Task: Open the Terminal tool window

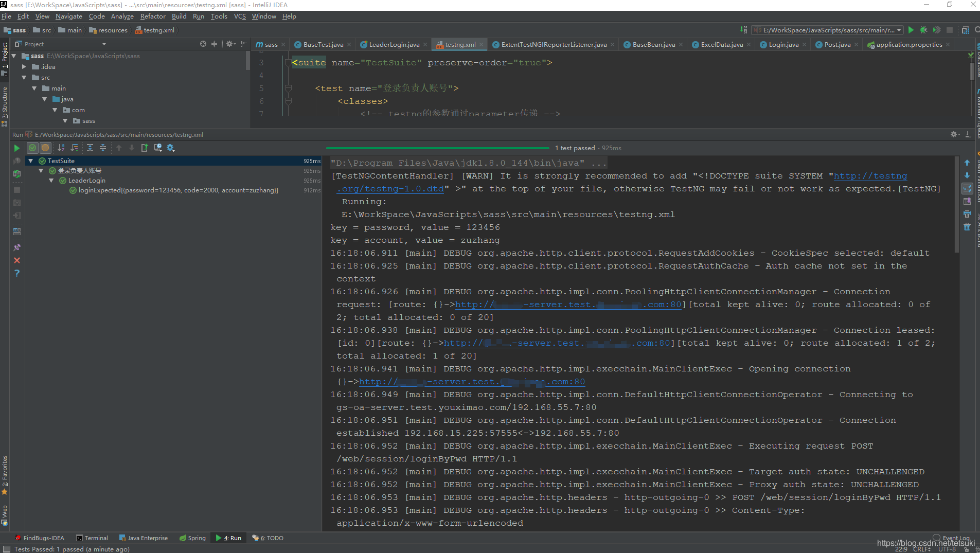Action: [x=92, y=538]
